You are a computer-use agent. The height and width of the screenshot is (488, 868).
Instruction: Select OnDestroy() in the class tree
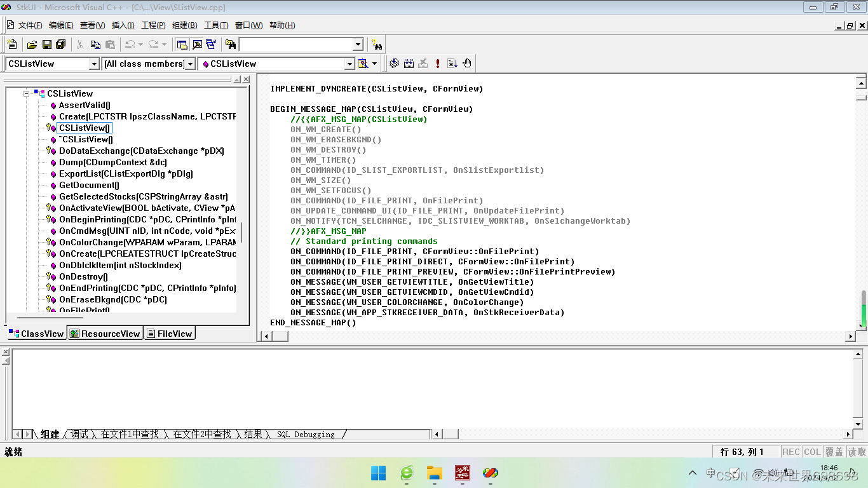pyautogui.click(x=83, y=276)
